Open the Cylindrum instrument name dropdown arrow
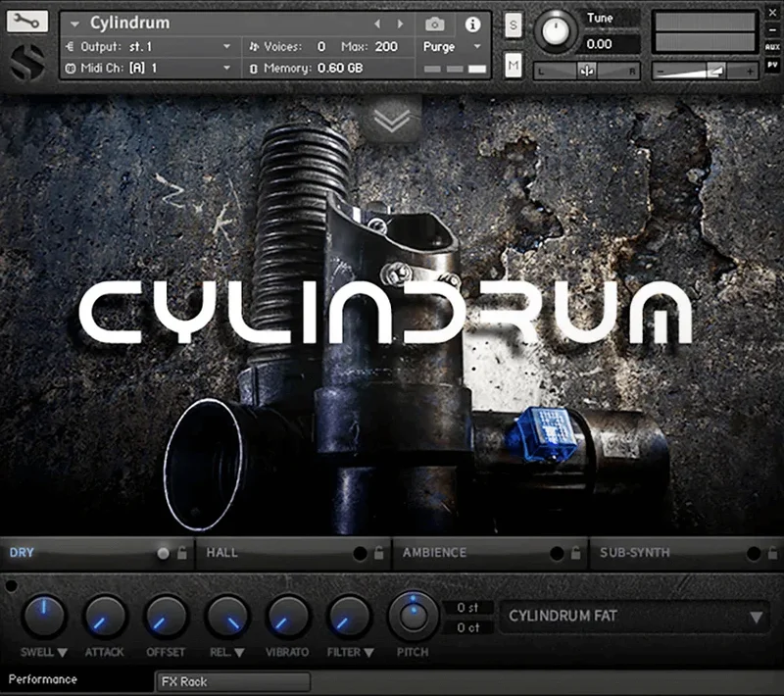Image resolution: width=784 pixels, height=696 pixels. click(x=75, y=24)
